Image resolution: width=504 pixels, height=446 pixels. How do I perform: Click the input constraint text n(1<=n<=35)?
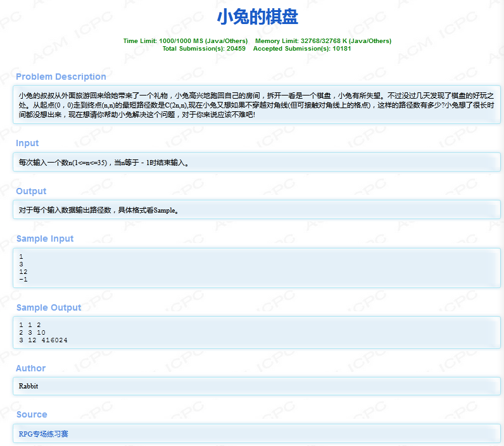tap(87, 163)
